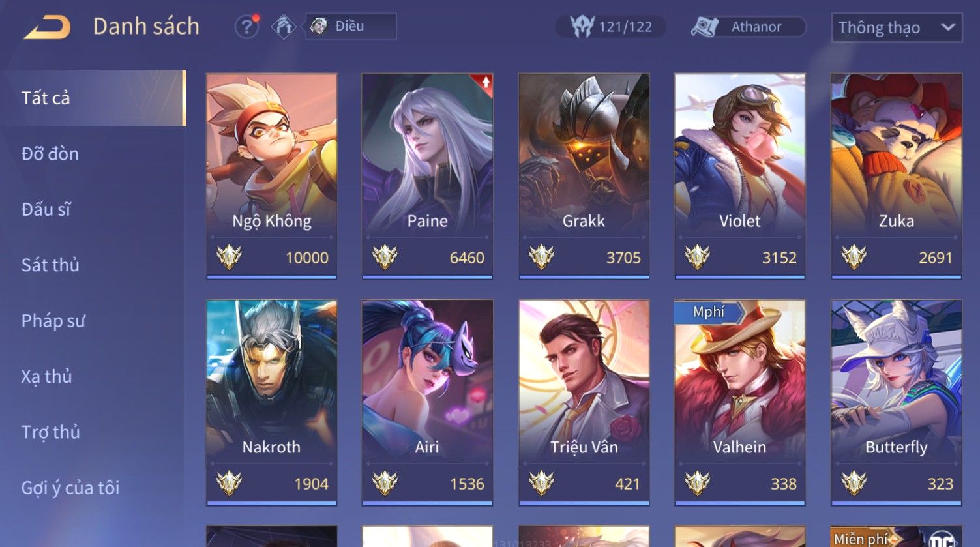
Task: Open the help question mark icon
Action: pyautogui.click(x=246, y=27)
